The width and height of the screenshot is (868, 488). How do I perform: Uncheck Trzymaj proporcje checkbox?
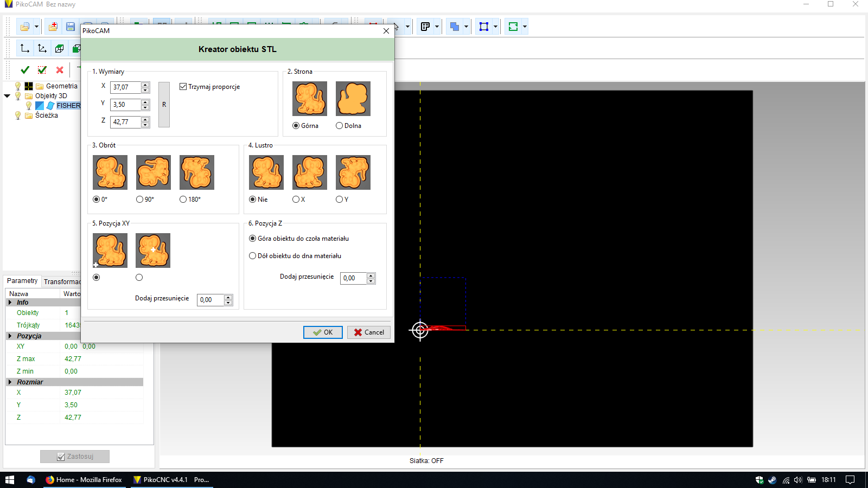coord(183,87)
